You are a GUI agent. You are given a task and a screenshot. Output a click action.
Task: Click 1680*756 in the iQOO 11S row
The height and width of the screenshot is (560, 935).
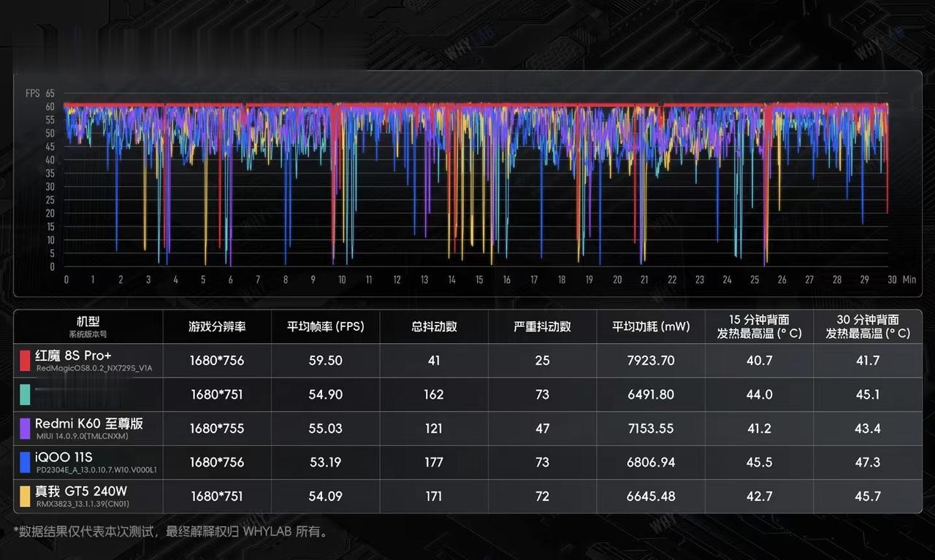(217, 462)
